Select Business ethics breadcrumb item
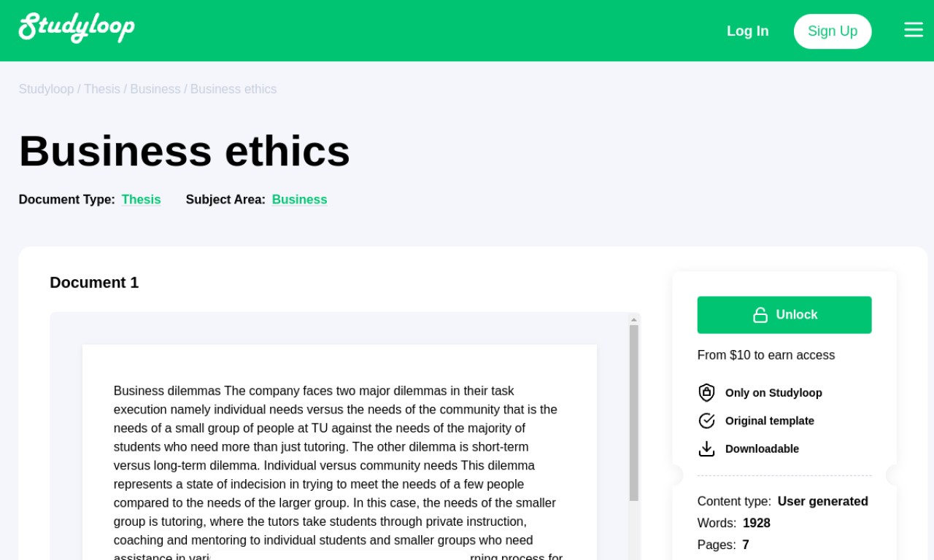Image resolution: width=934 pixels, height=560 pixels. (x=233, y=89)
